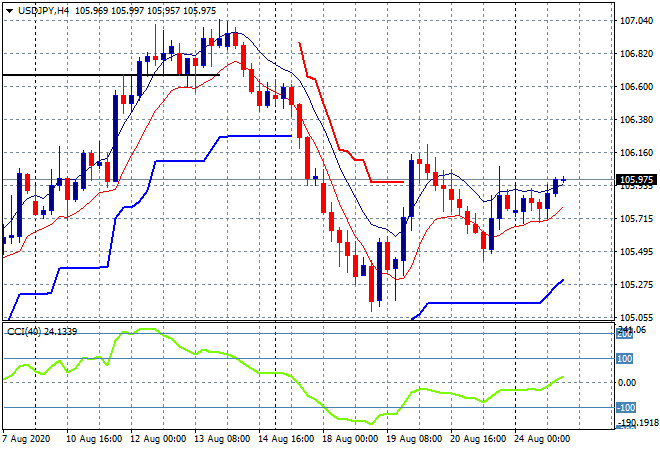Click the 24 Aug 00:00 time label
This screenshot has height=450, width=660.
542,439
